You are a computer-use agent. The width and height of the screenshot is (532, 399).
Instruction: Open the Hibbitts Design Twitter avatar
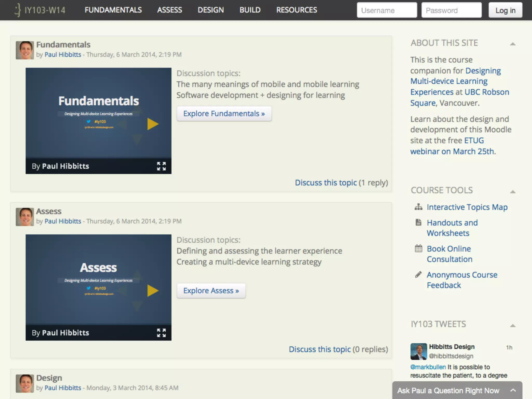pyautogui.click(x=418, y=351)
